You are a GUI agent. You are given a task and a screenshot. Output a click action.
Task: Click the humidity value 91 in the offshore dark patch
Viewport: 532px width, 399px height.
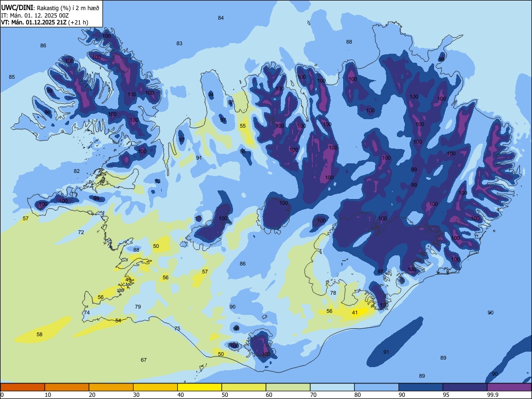386,352
